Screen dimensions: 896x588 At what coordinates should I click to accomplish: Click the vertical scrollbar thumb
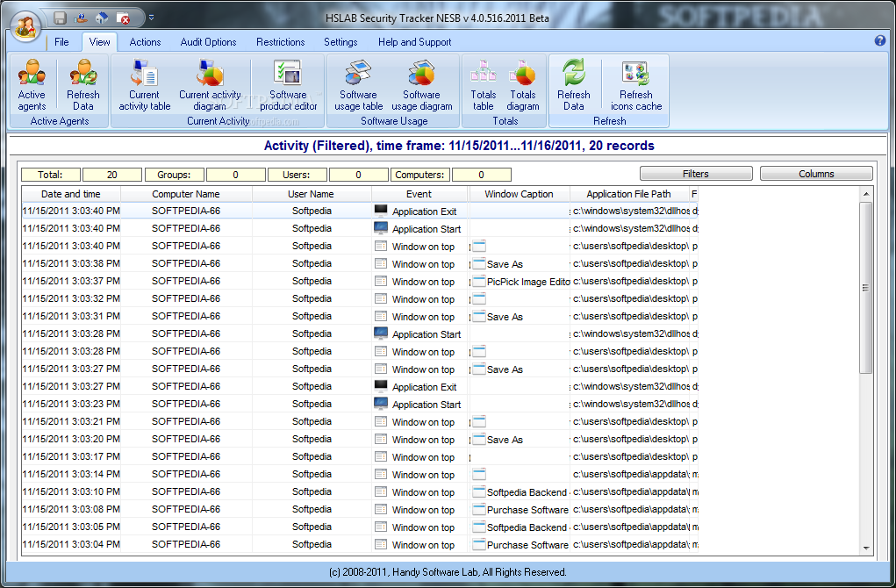[x=865, y=288]
